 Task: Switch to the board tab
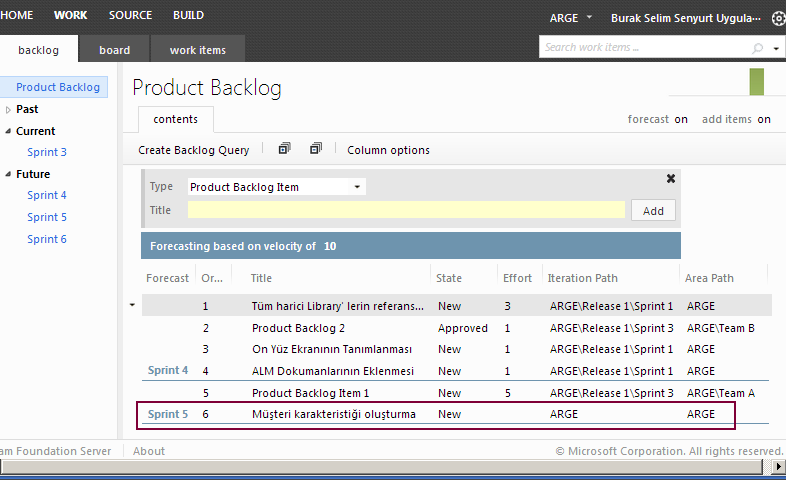tap(114, 50)
